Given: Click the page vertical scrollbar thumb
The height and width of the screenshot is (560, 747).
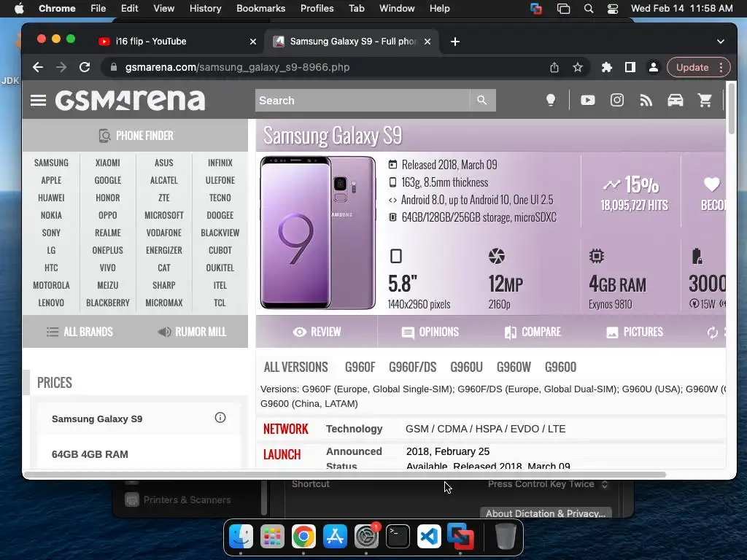Looking at the screenshot, I should click(x=732, y=108).
